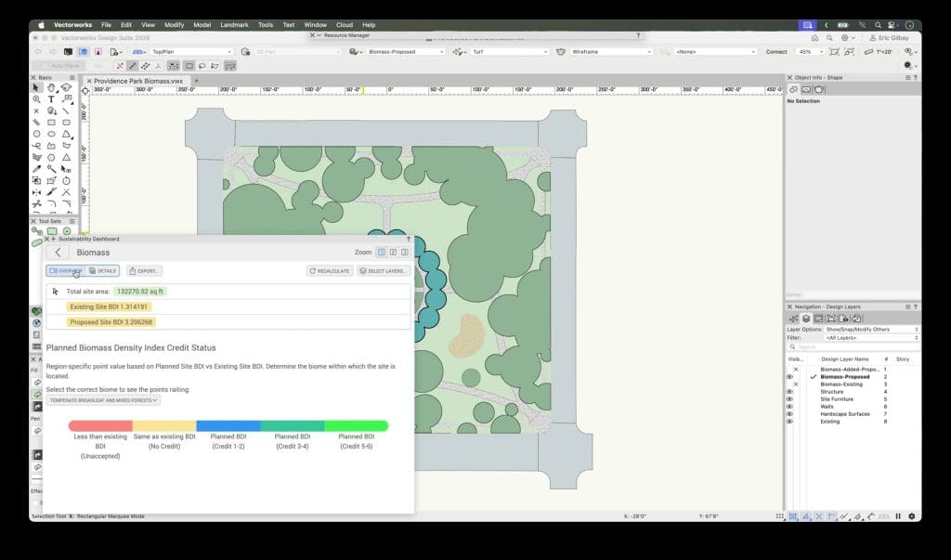Select the Text tool in Basic palette
Image resolution: width=951 pixels, height=560 pixels.
pyautogui.click(x=51, y=99)
